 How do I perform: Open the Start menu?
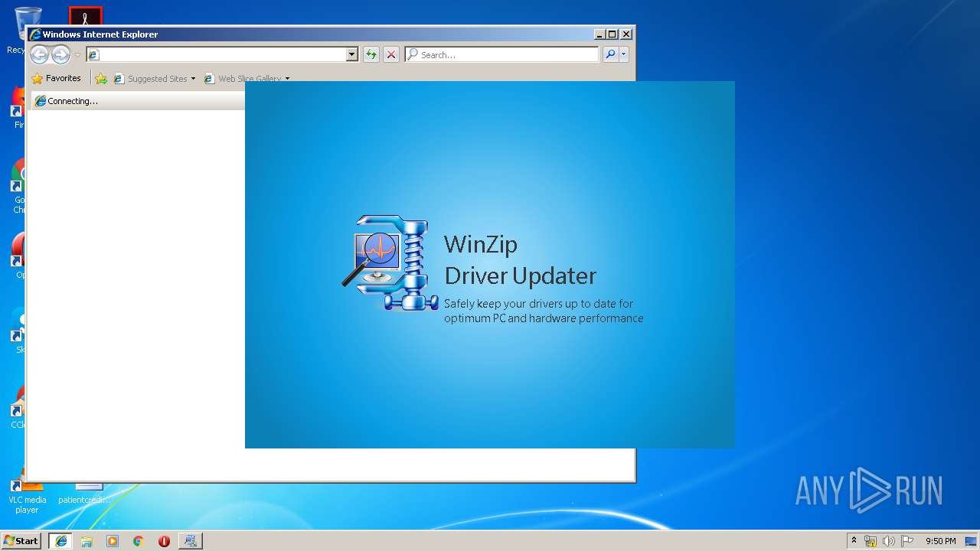[21, 540]
